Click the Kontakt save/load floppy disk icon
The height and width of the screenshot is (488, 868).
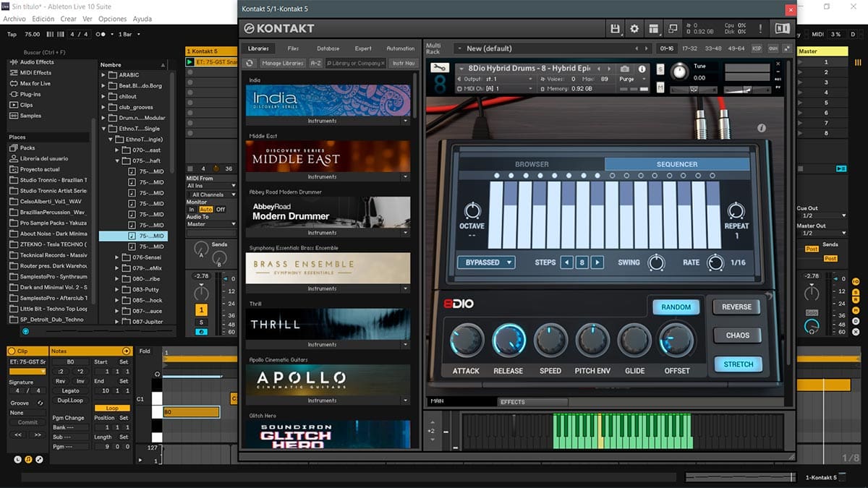[x=616, y=29]
